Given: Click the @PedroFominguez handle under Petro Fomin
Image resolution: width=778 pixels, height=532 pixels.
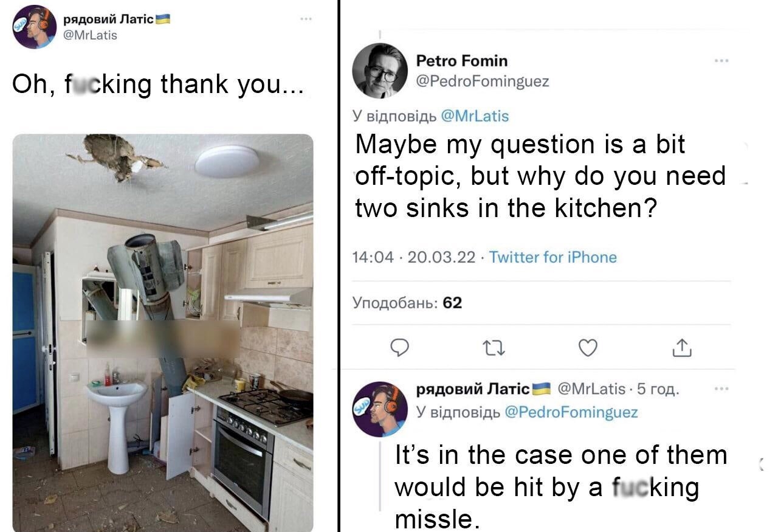Looking at the screenshot, I should [x=482, y=81].
